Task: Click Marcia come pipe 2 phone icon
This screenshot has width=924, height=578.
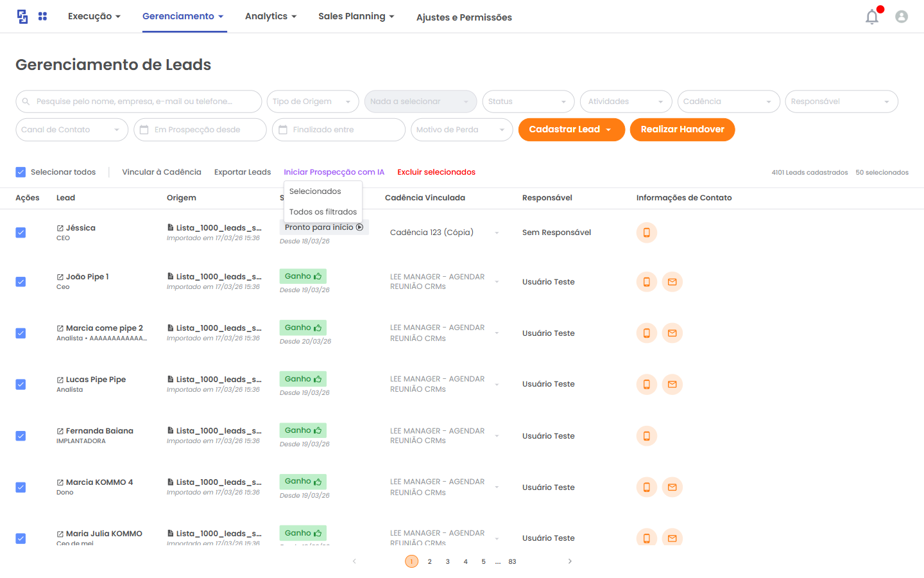Action: tap(647, 333)
